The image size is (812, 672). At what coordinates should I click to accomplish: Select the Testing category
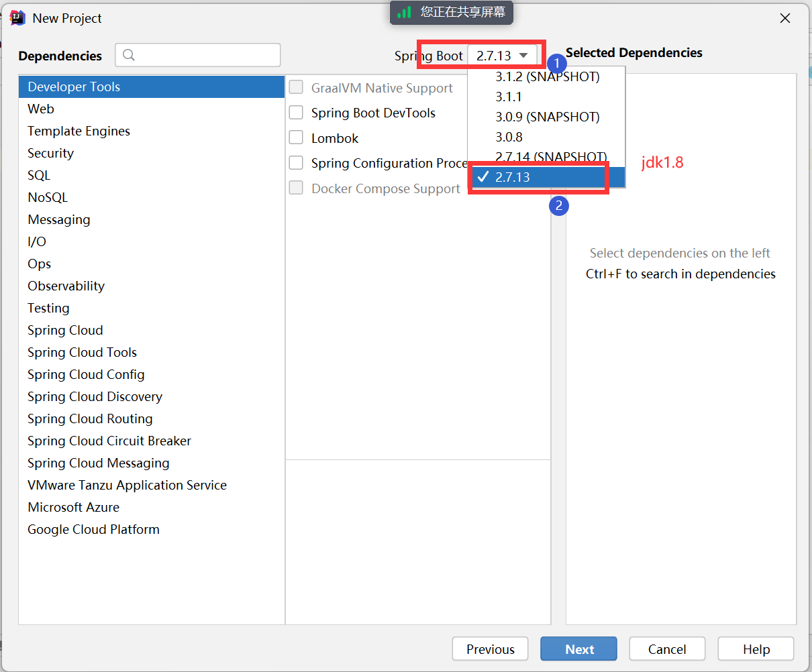click(152, 308)
